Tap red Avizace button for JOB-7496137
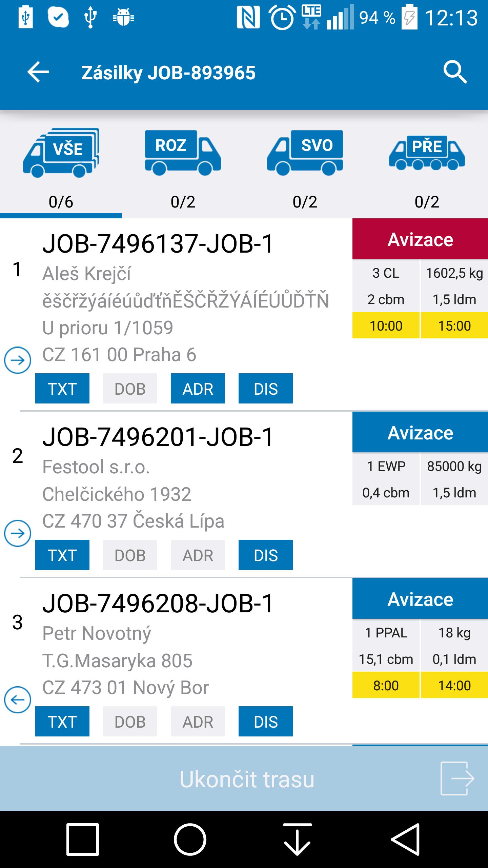The image size is (488, 868). coord(420,239)
